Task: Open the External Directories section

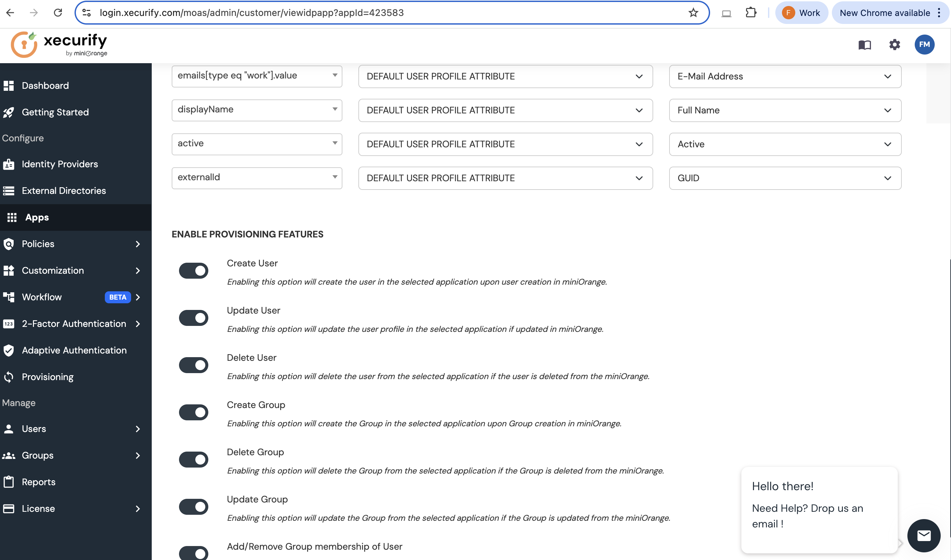Action: tap(64, 191)
